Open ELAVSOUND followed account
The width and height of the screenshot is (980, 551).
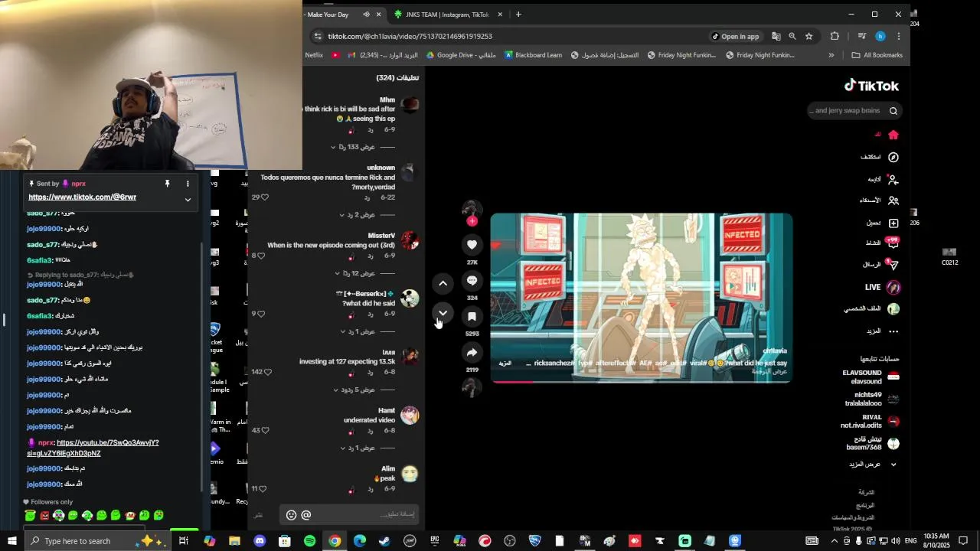click(x=871, y=377)
